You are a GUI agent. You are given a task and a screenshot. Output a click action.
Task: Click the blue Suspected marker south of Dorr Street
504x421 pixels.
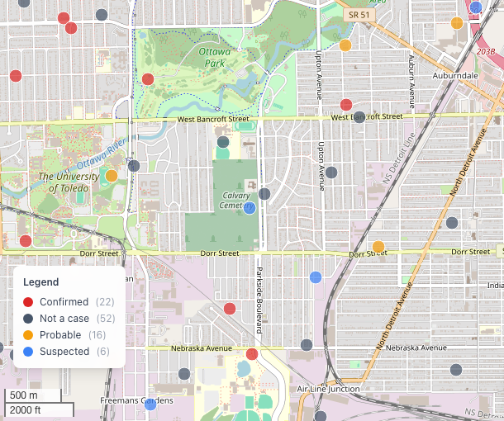click(x=316, y=277)
